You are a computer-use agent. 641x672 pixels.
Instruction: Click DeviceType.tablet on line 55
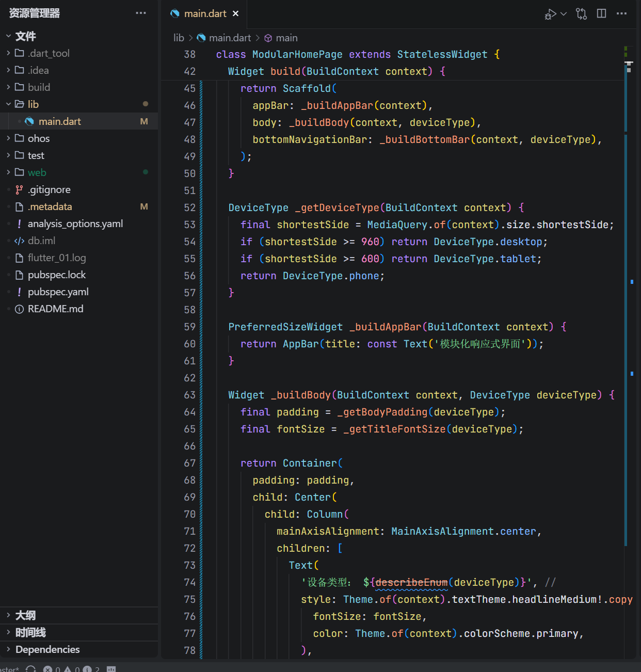485,259
